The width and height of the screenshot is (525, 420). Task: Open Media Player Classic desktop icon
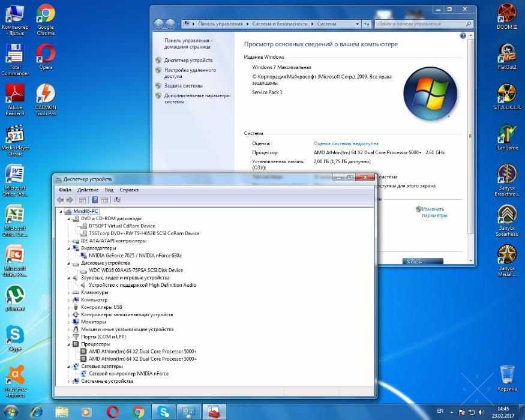click(x=15, y=140)
